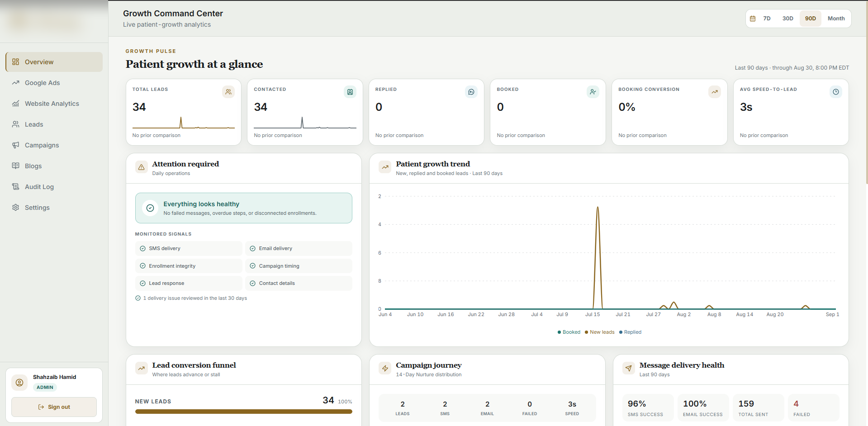The width and height of the screenshot is (868, 426).
Task: Click the Contacted sparkline
Action: click(305, 123)
